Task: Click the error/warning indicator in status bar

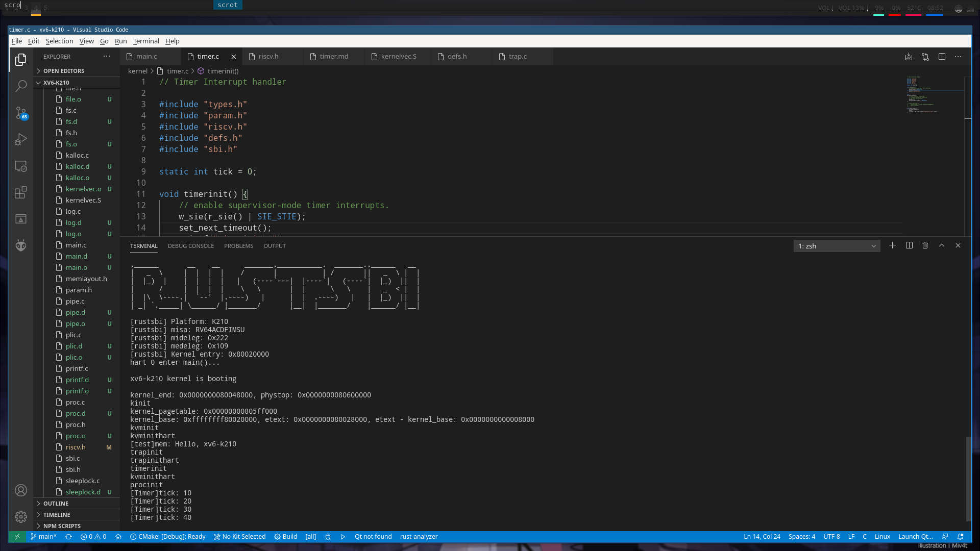Action: click(x=93, y=536)
